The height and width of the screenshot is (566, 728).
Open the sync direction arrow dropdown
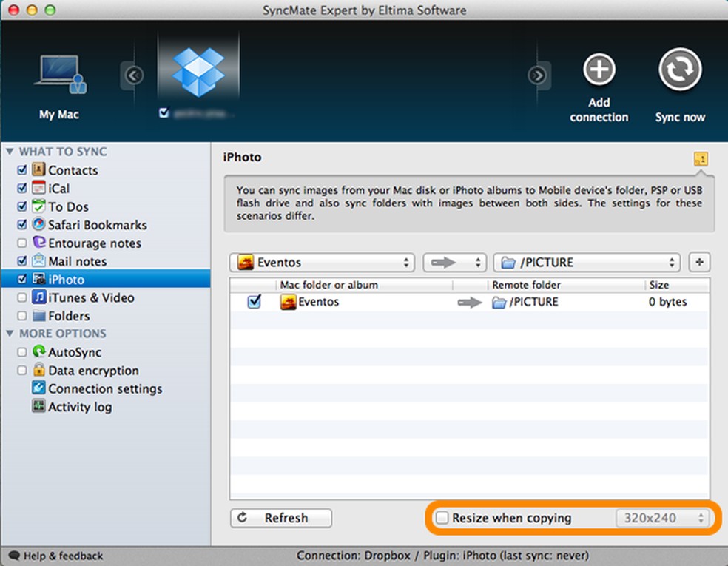click(454, 263)
